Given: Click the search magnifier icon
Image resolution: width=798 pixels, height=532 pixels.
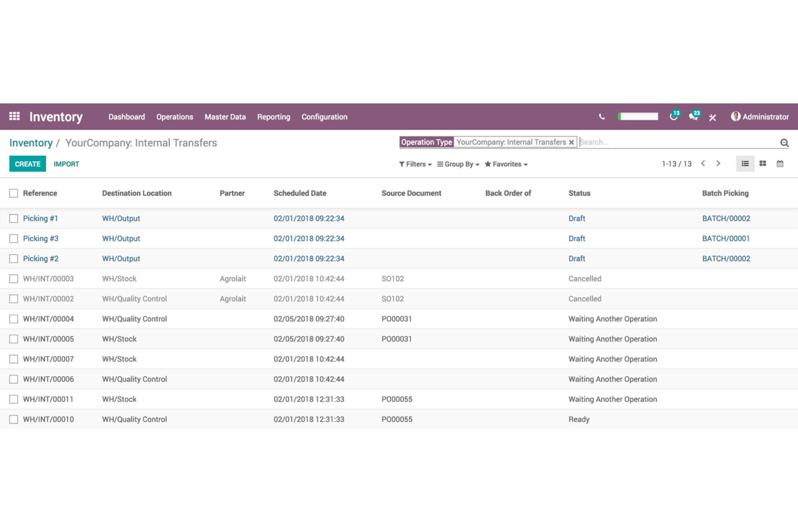Looking at the screenshot, I should 784,143.
